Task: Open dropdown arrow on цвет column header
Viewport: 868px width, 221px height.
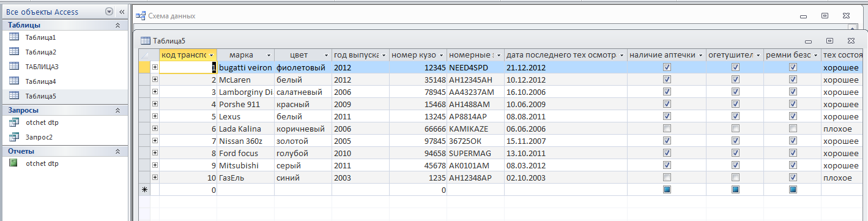Action: [x=326, y=54]
